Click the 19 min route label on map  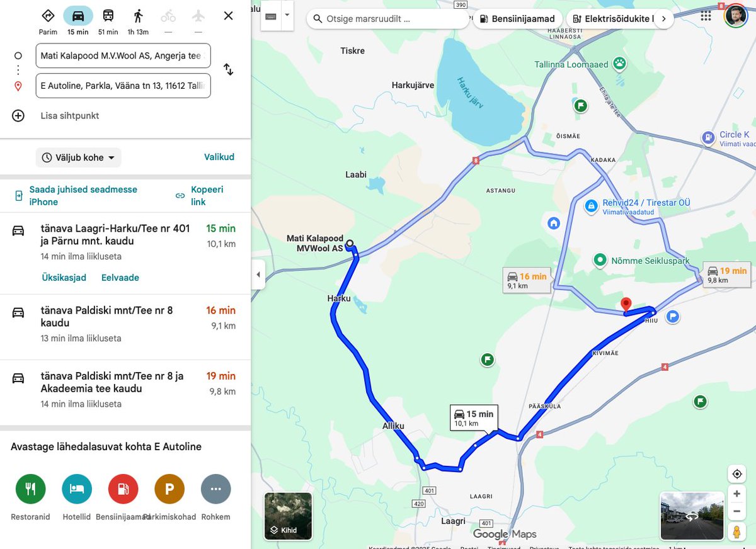(x=727, y=275)
